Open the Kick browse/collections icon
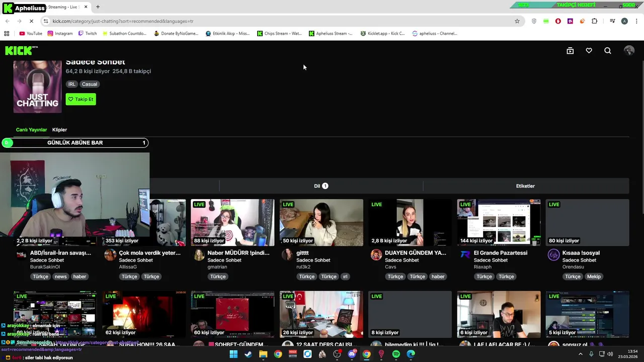This screenshot has width=644, height=362. tap(570, 51)
